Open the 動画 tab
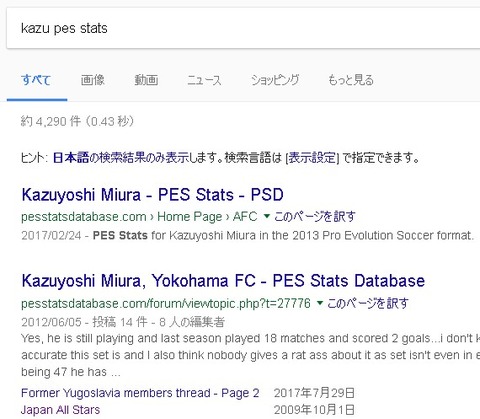This screenshot has width=480, height=419. click(x=146, y=80)
